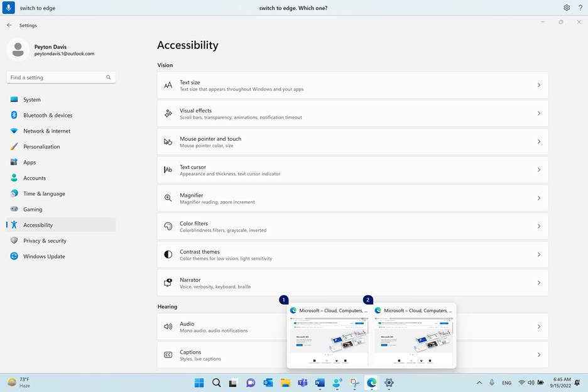Show hidden icons via the system tray chevron
Viewport: 588px width, 392px height.
(479, 383)
